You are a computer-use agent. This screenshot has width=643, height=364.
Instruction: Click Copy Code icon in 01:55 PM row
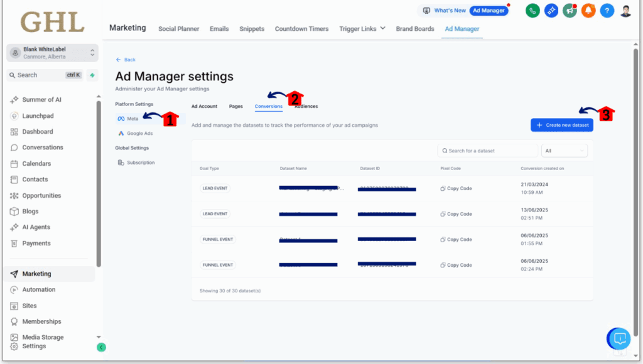pyautogui.click(x=443, y=239)
